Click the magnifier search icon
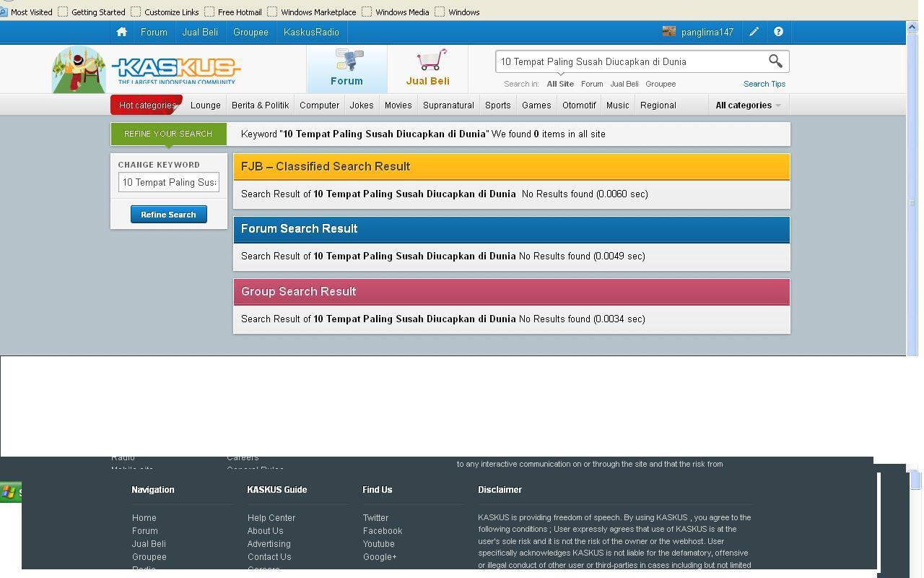 pyautogui.click(x=775, y=61)
